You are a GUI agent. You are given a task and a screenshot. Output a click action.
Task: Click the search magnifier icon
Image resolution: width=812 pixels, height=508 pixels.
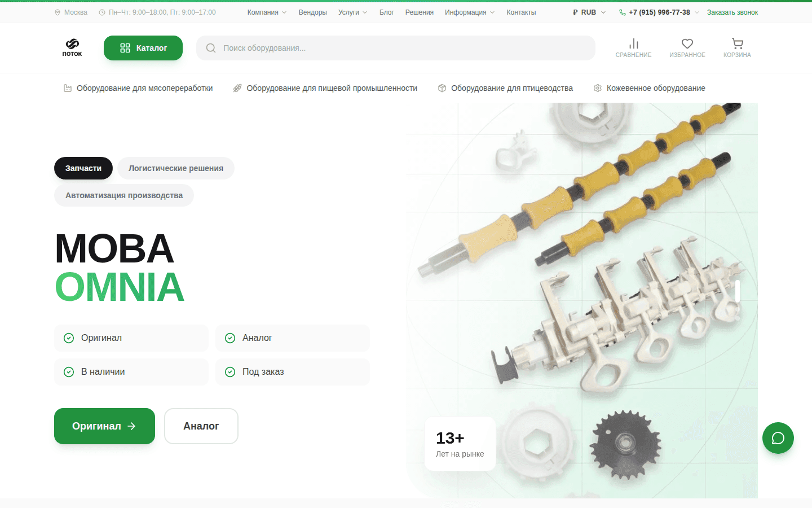tap(211, 48)
